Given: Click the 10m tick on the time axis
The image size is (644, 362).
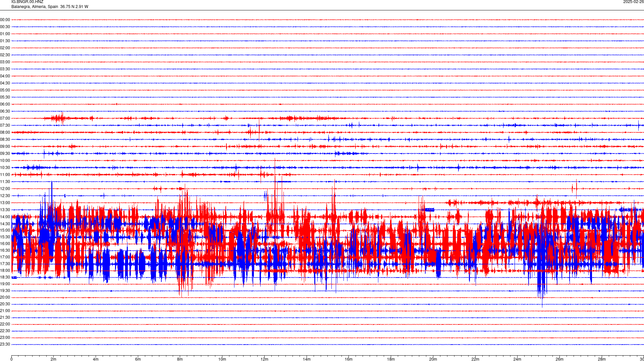Looking at the screenshot, I should [x=222, y=359].
